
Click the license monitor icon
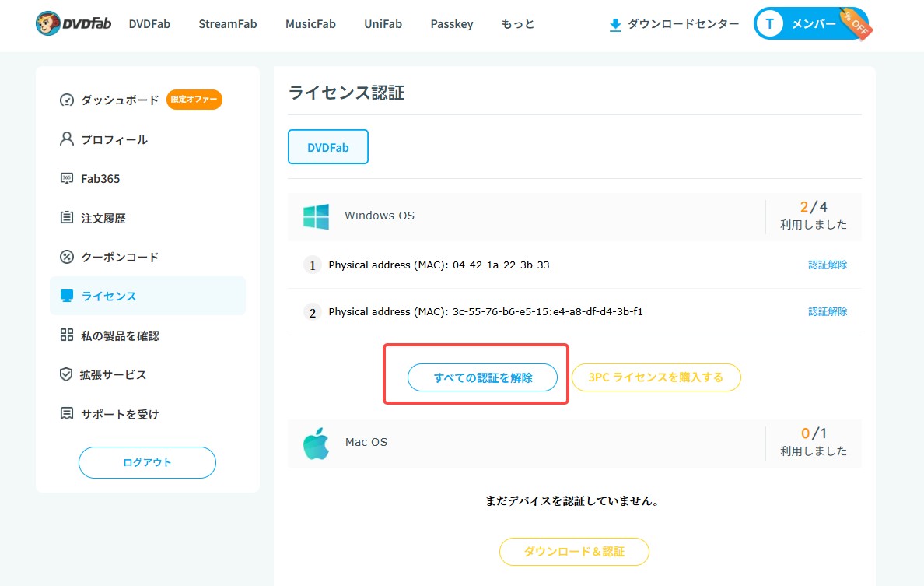[67, 296]
